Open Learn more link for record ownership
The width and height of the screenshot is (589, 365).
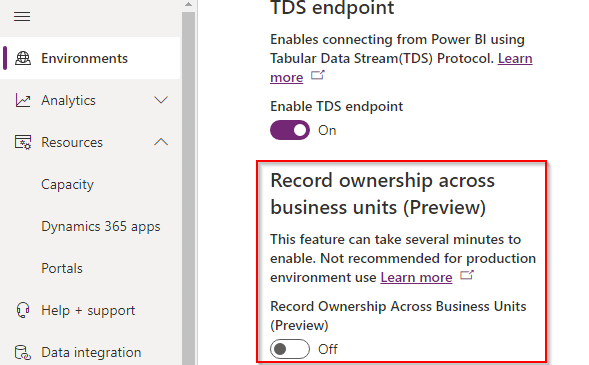pos(416,277)
